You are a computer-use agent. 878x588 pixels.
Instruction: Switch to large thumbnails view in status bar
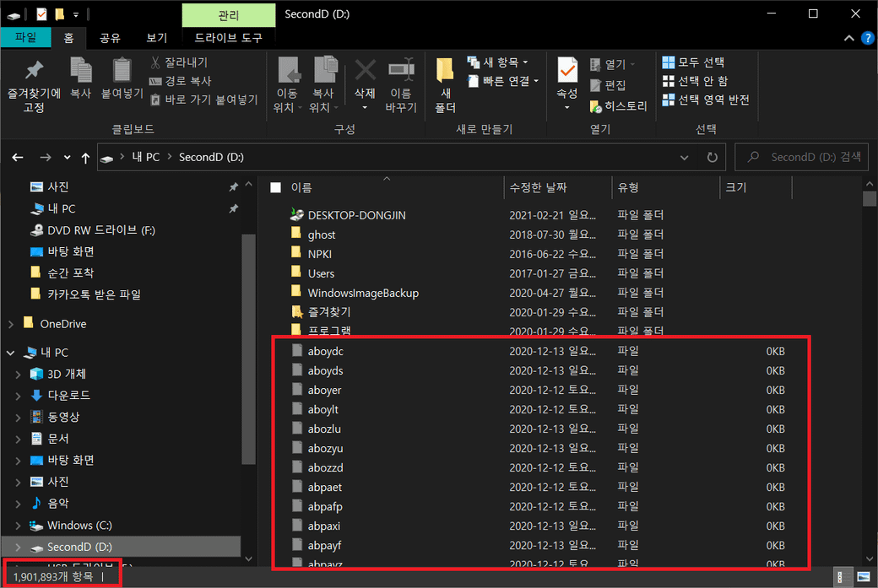[862, 577]
